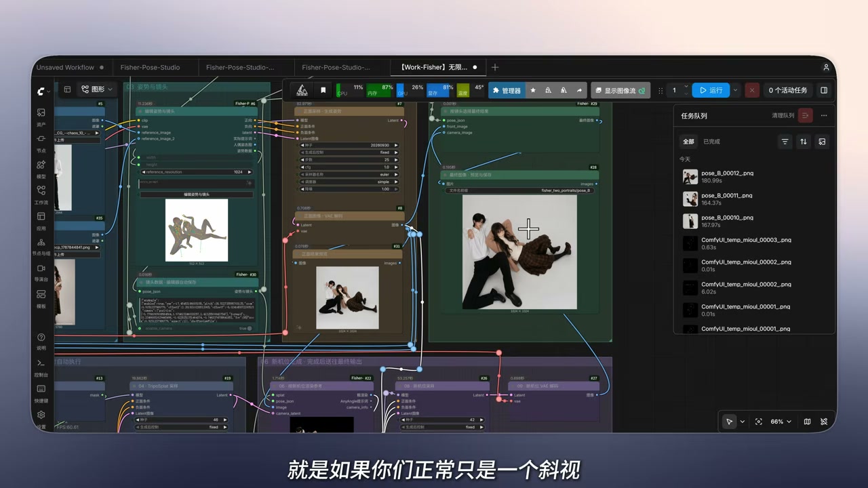Image resolution: width=868 pixels, height=488 pixels.
Task: Select the 全部 queue filter tab
Action: tap(688, 142)
